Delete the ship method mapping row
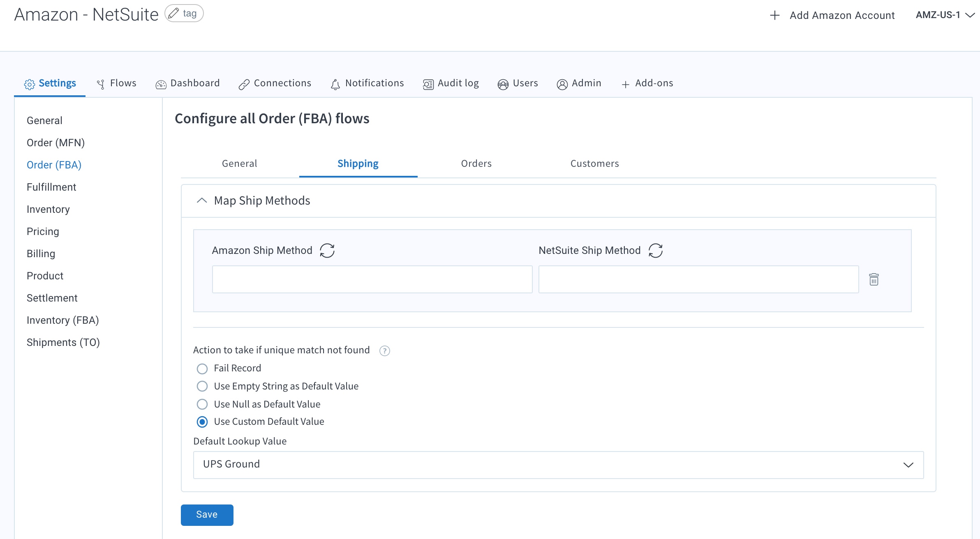The image size is (980, 539). point(874,279)
